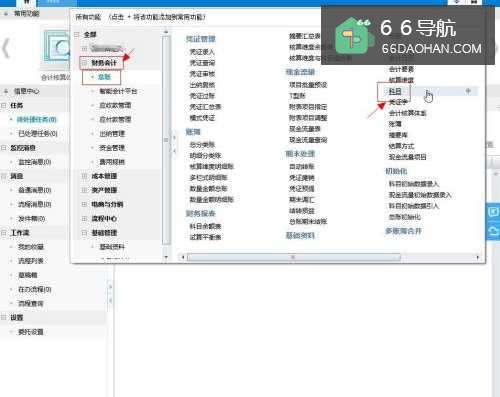
Task: Open 科目余额表 under 财务报表
Action: (x=205, y=226)
